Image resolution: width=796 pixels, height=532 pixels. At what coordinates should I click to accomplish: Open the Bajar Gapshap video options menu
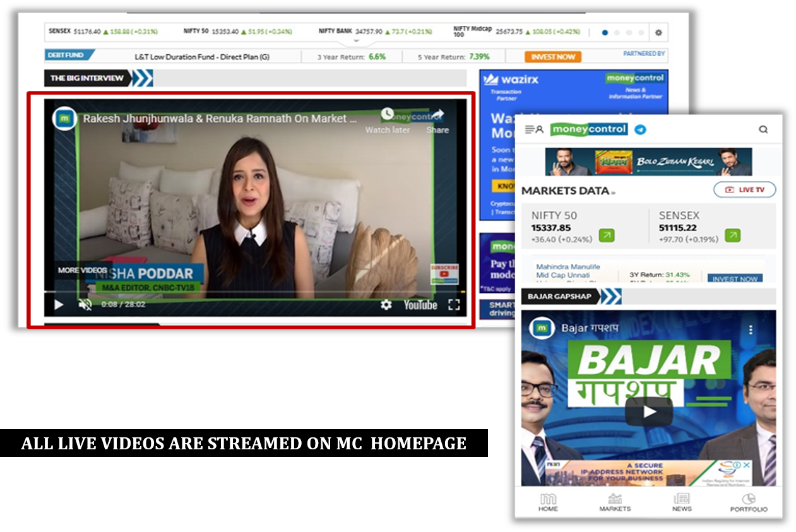pos(751,329)
